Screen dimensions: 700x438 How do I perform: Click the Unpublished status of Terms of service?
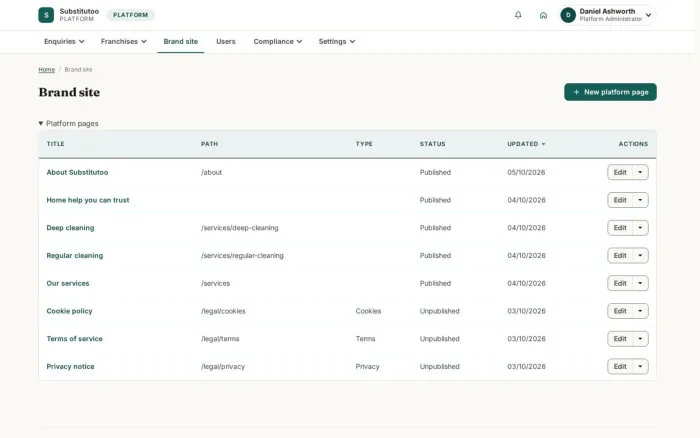(x=439, y=338)
